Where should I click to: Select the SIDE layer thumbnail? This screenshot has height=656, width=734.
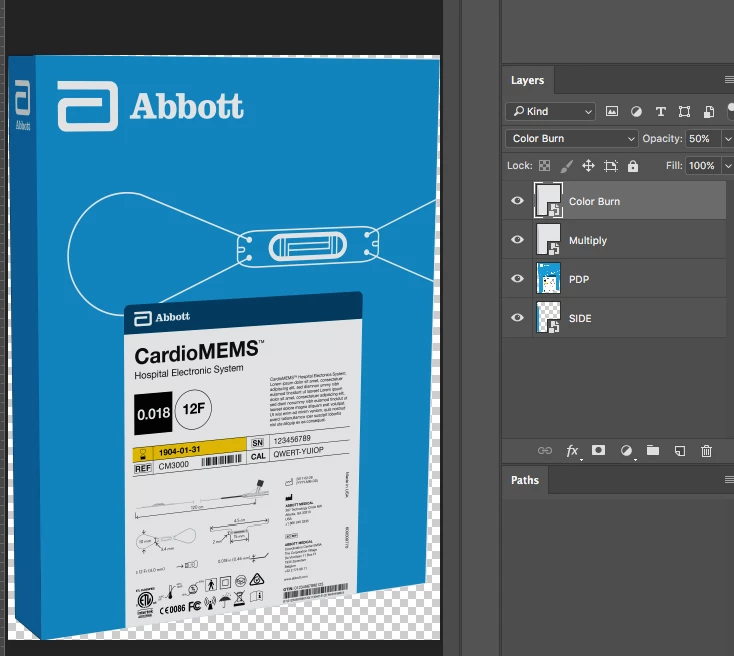(x=548, y=317)
